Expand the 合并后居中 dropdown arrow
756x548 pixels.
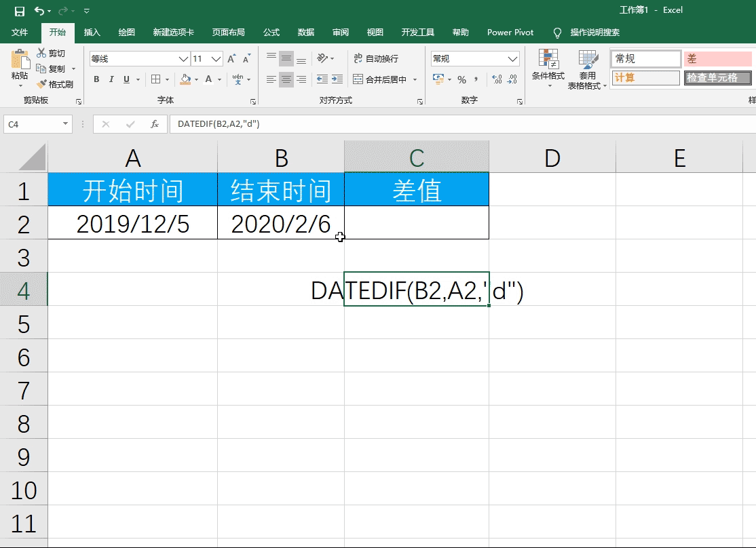[415, 79]
